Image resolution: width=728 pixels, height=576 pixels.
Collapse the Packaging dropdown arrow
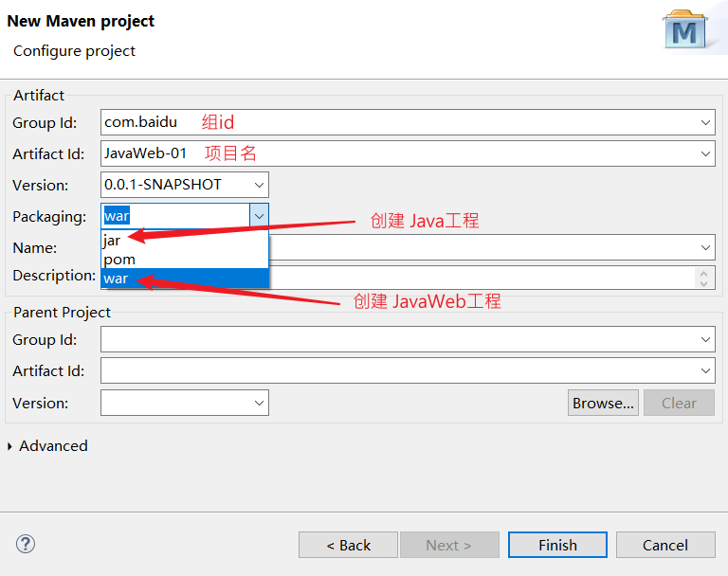(x=259, y=216)
